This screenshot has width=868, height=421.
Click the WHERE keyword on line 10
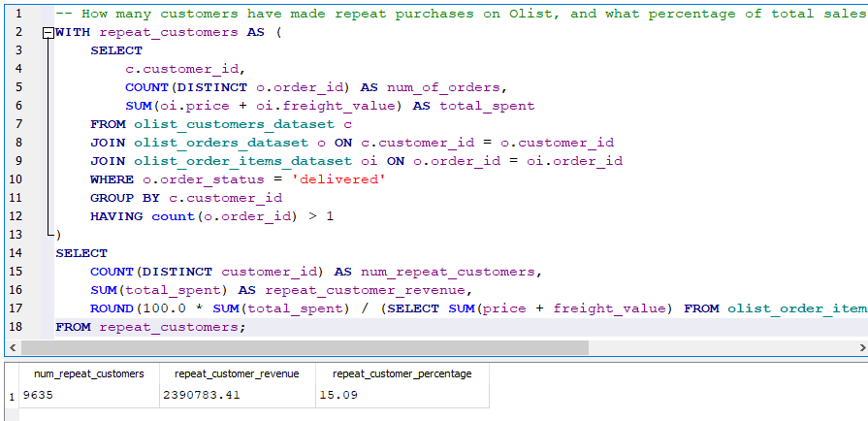113,179
